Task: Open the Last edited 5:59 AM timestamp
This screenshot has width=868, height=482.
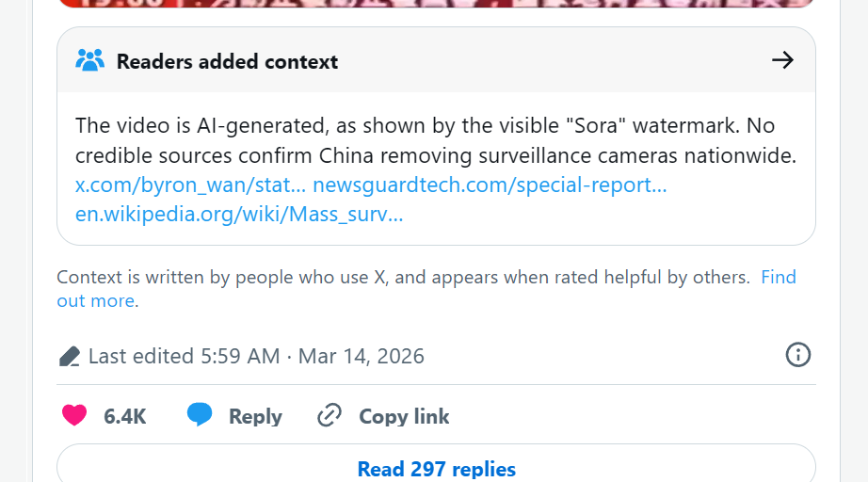Action: [256, 356]
